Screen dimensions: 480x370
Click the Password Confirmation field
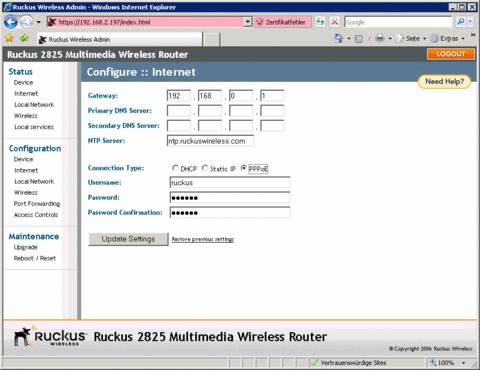coord(230,213)
